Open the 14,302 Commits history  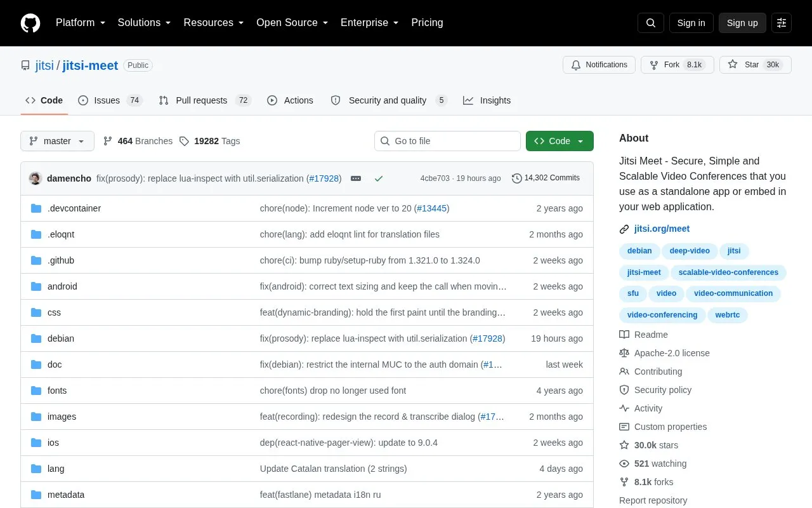pos(546,178)
